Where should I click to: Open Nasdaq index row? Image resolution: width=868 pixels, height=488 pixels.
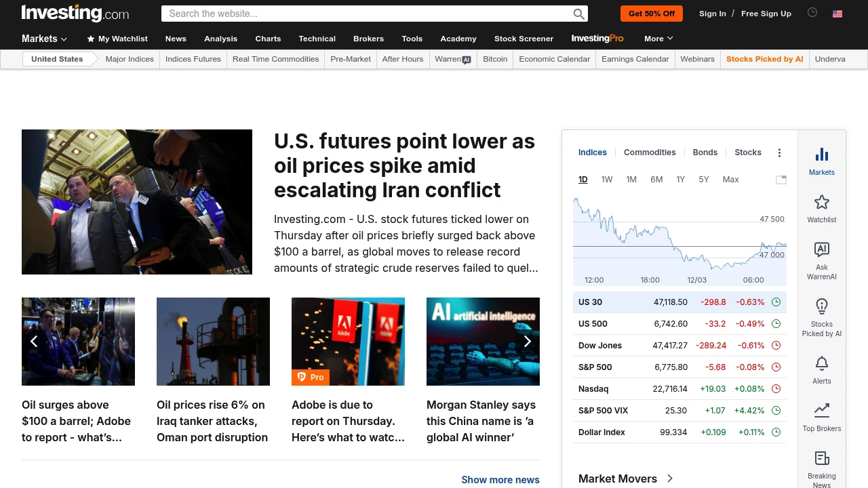(x=679, y=389)
